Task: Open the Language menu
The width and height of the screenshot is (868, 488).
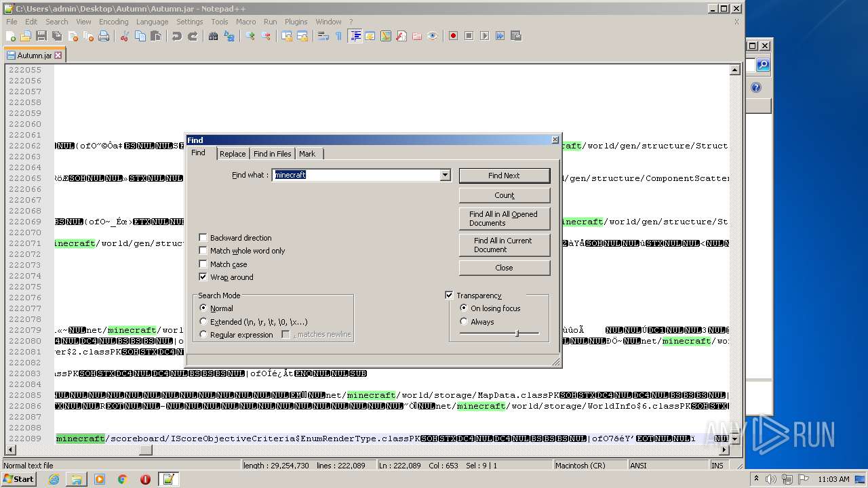Action: pyautogui.click(x=152, y=22)
